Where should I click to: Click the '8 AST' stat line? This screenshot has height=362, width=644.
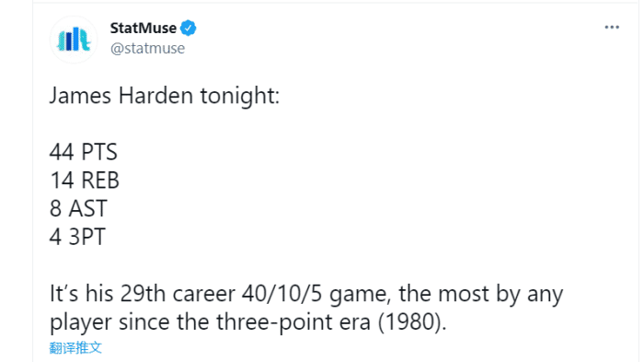pyautogui.click(x=78, y=208)
